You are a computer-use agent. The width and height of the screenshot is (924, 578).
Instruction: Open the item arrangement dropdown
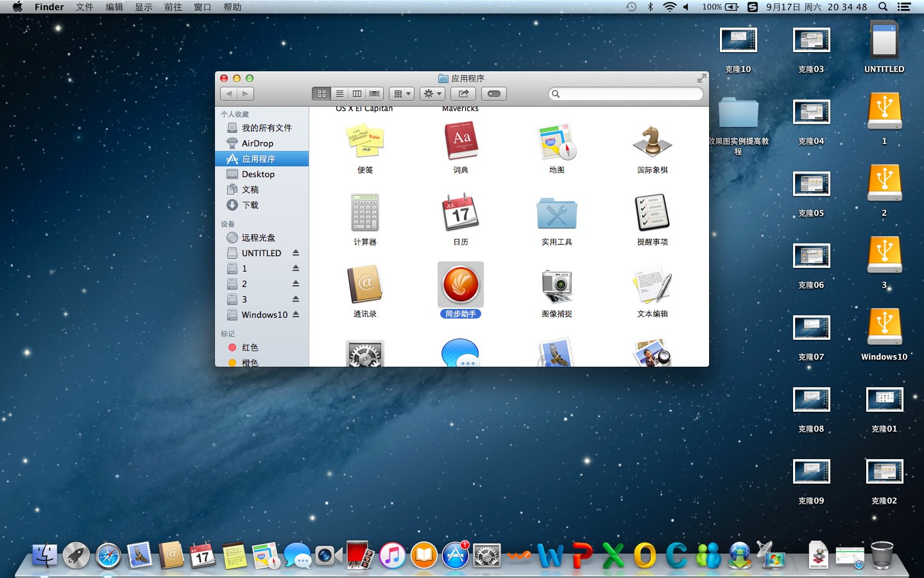click(402, 94)
